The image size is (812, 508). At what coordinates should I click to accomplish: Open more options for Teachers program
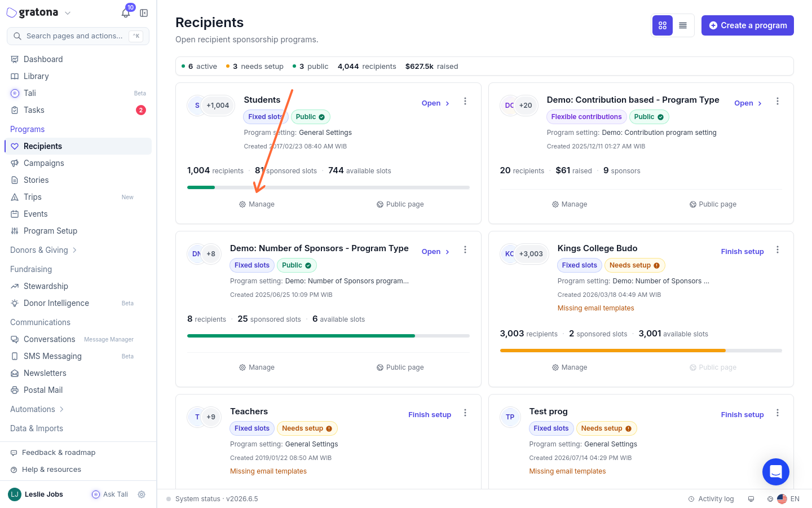click(465, 413)
